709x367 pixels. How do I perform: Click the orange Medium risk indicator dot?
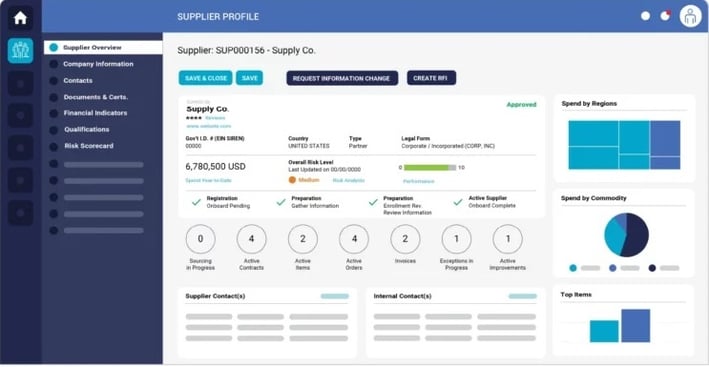[x=292, y=180]
